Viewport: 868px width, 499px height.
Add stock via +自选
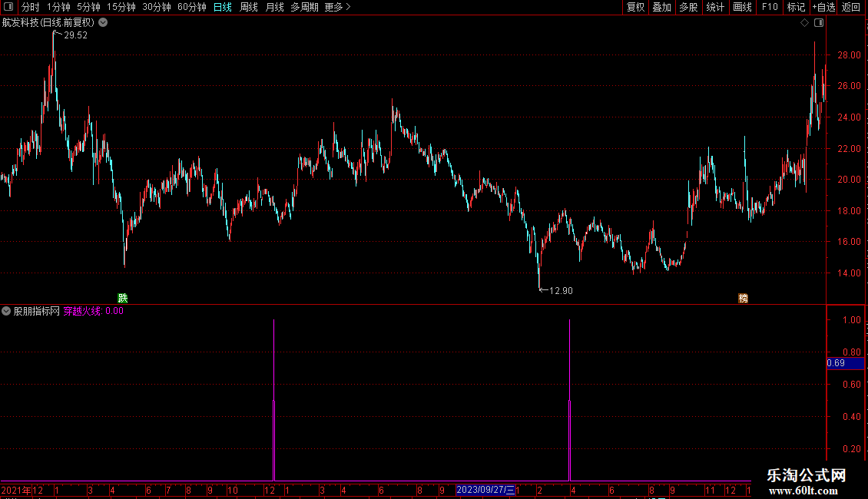tap(823, 7)
